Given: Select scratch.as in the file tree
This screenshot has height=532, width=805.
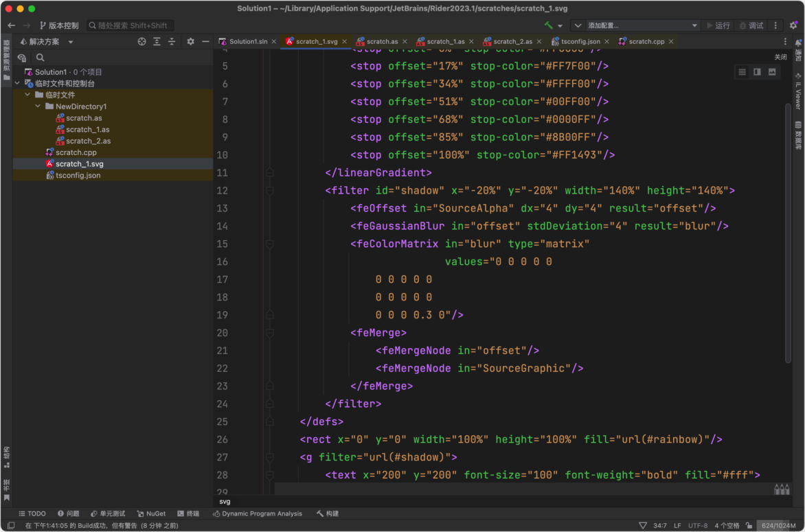Looking at the screenshot, I should point(84,118).
